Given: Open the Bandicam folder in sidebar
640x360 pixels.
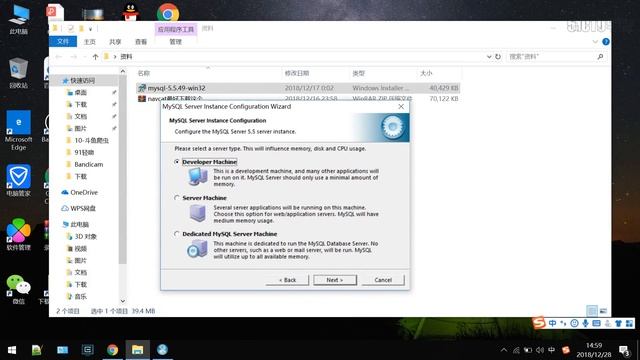Looking at the screenshot, I should point(89,164).
